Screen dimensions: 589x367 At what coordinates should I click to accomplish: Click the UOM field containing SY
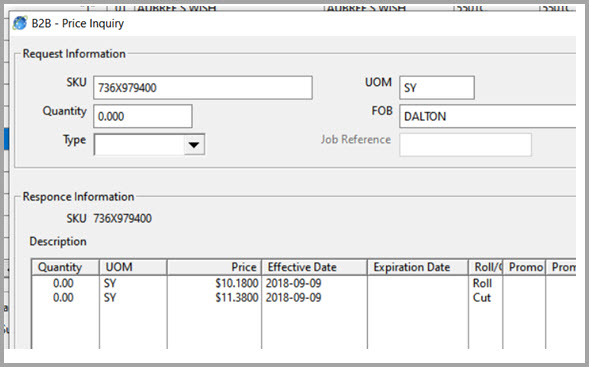(437, 88)
